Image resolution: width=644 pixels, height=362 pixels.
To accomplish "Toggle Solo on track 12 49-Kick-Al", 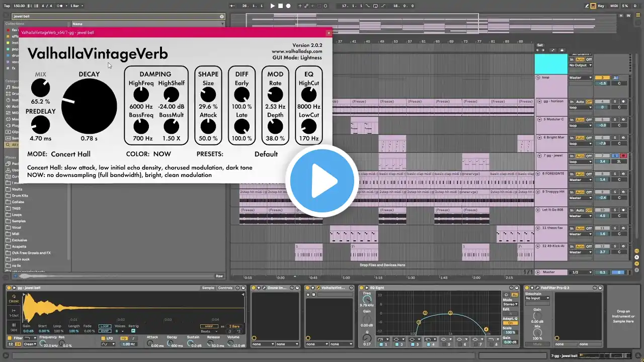I will tap(615, 246).
